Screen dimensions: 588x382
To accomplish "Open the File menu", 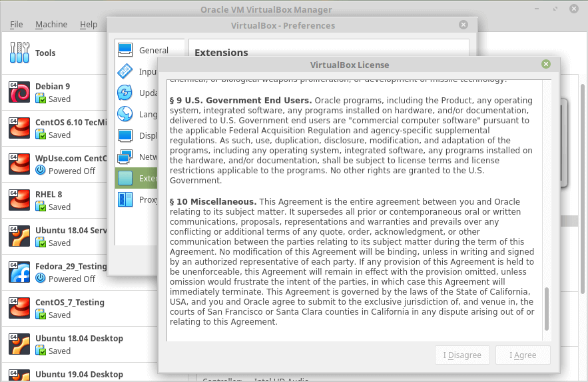I will pyautogui.click(x=16, y=25).
